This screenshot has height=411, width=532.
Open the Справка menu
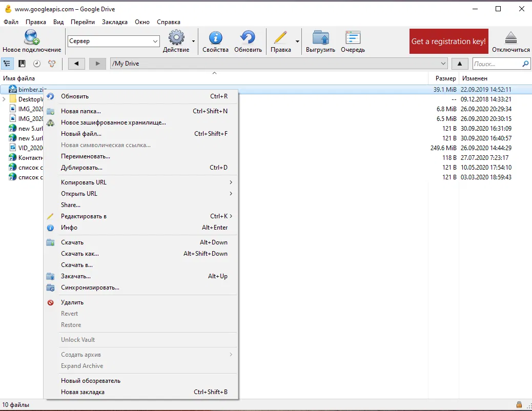[x=169, y=22]
